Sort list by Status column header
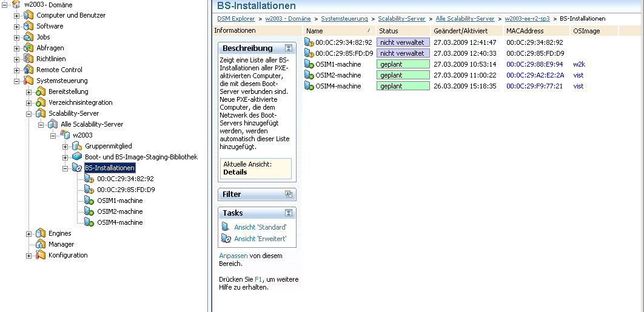The width and height of the screenshot is (644, 312). pyautogui.click(x=389, y=30)
